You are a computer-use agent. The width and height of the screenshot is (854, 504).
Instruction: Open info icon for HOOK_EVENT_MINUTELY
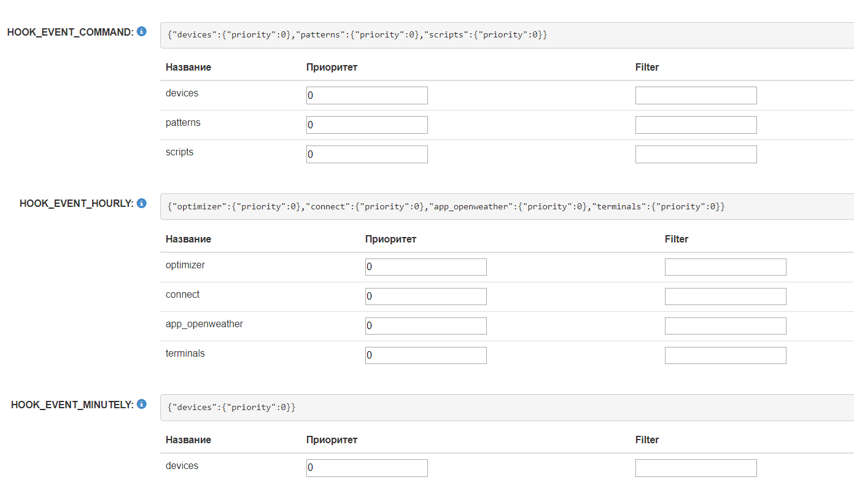[x=142, y=404]
